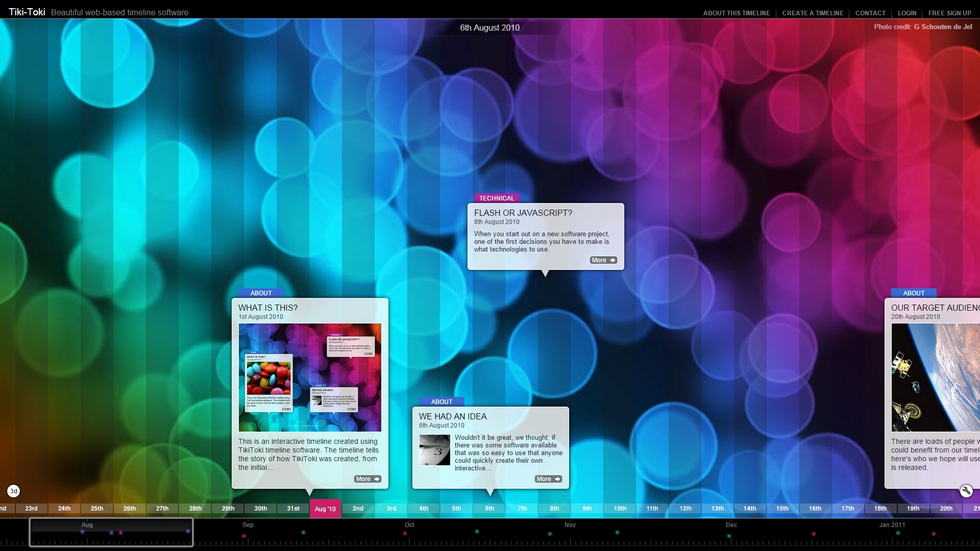Click the What Is This? title

click(268, 308)
